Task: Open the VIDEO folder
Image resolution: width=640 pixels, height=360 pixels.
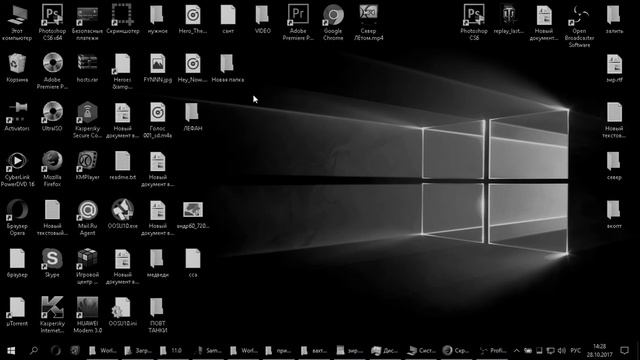Action: point(262,19)
